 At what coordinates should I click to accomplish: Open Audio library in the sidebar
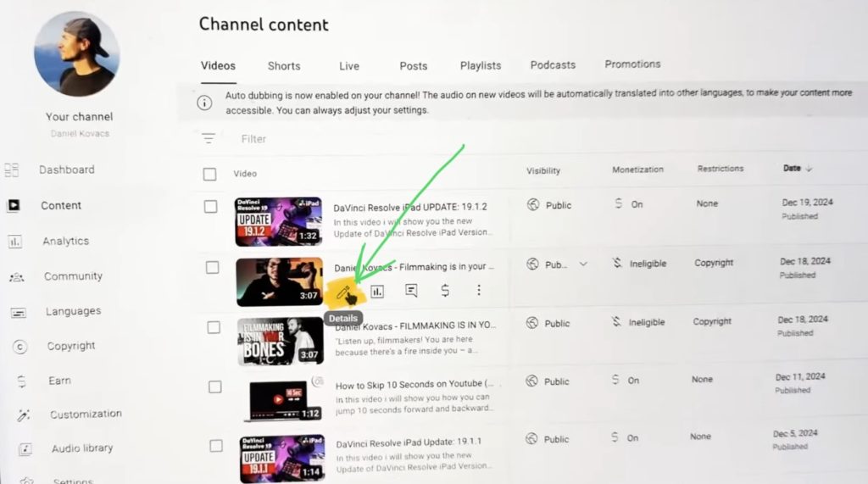[81, 448]
